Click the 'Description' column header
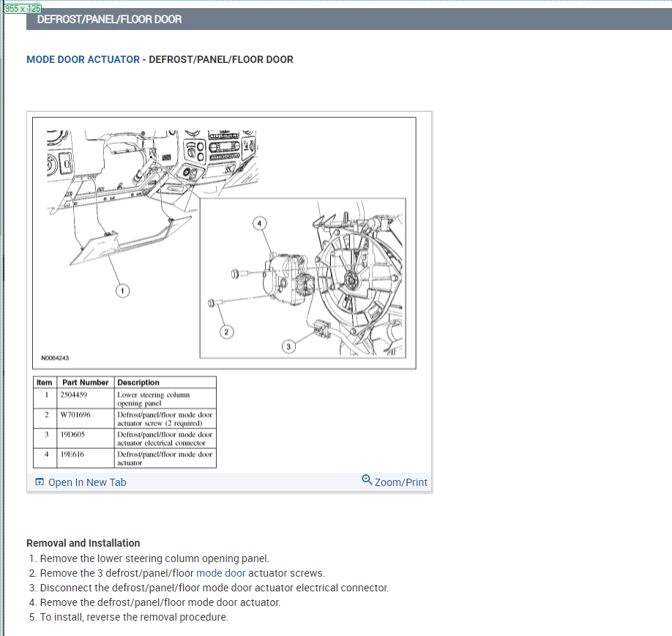672x636 pixels. pos(165,383)
